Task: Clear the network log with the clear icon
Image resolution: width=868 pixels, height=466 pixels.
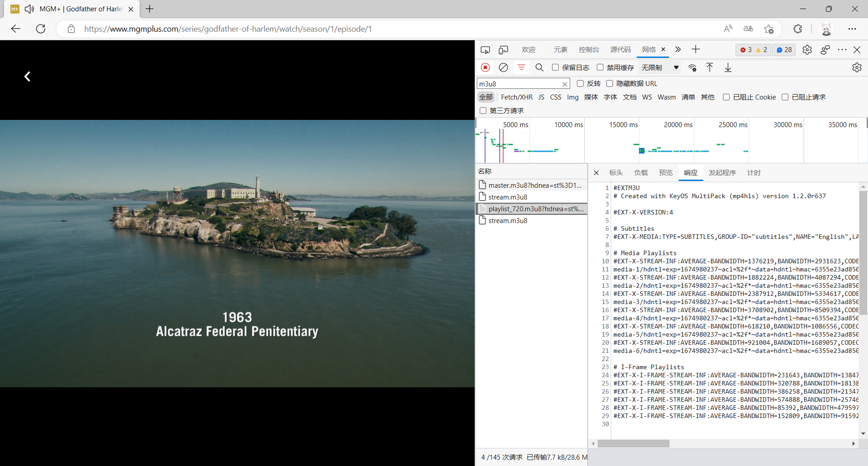Action: pyautogui.click(x=503, y=67)
